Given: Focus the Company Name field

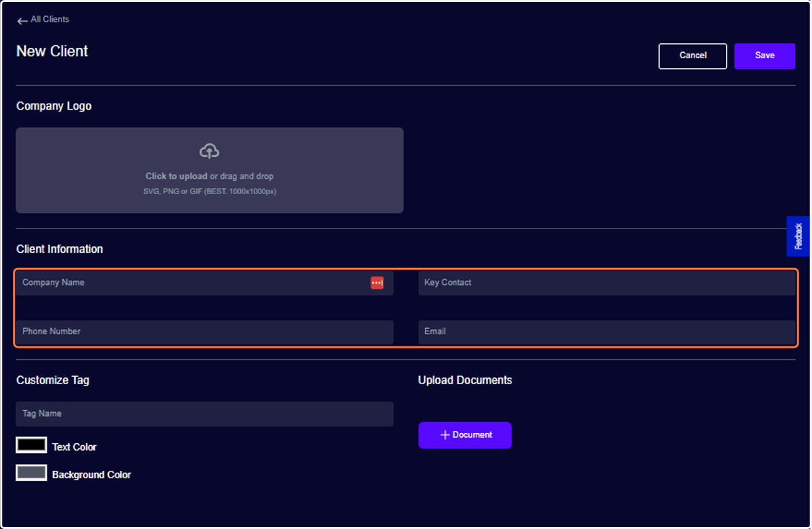Looking at the screenshot, I should (204, 283).
